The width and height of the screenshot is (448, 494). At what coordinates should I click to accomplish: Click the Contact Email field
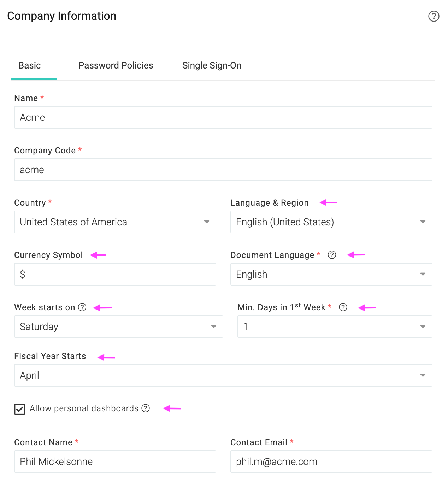(x=331, y=461)
